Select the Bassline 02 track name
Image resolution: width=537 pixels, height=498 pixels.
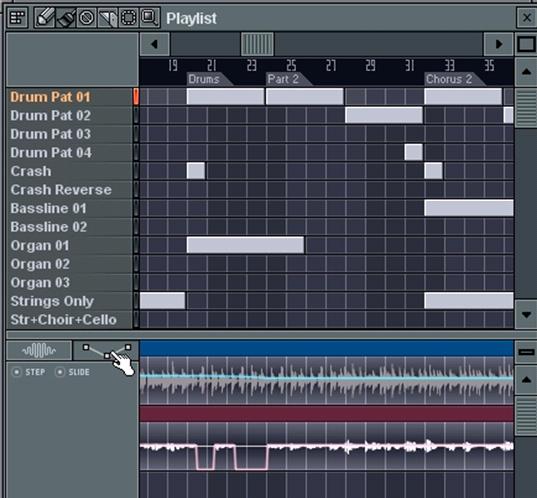(49, 227)
